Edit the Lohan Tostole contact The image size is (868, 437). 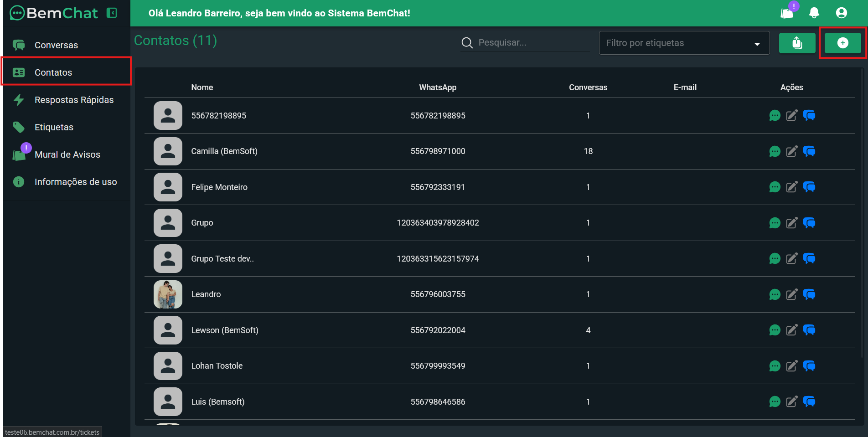(792, 366)
